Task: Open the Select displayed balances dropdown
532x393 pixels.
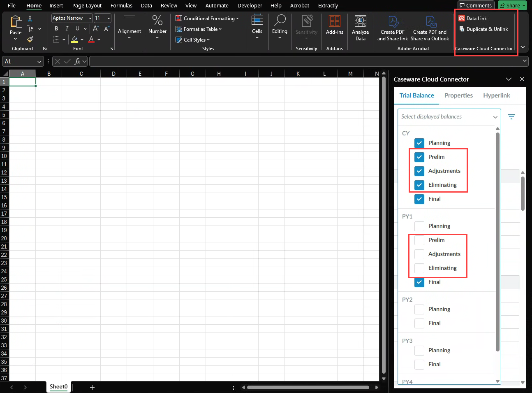Action: click(x=449, y=117)
